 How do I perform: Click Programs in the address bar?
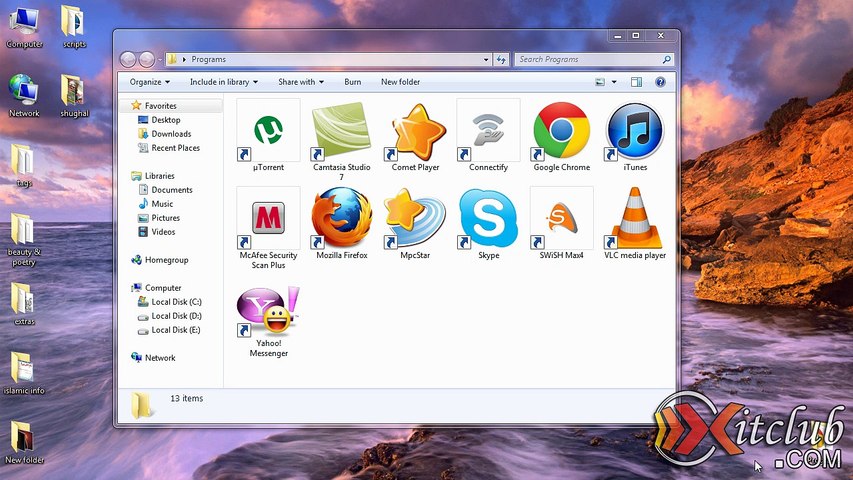coord(208,59)
